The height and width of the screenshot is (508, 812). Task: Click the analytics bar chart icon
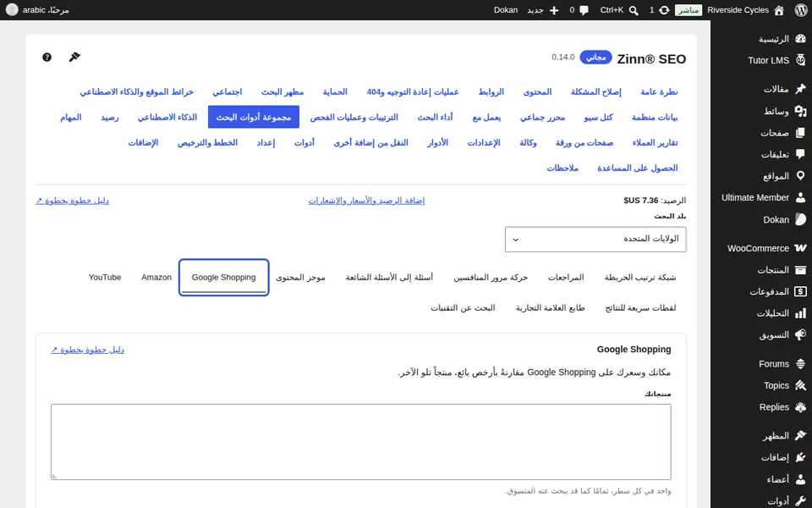[801, 313]
